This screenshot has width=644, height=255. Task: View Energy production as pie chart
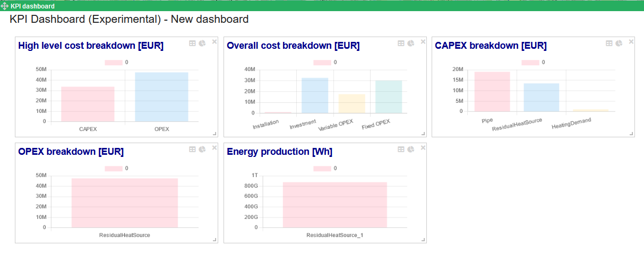[410, 150]
